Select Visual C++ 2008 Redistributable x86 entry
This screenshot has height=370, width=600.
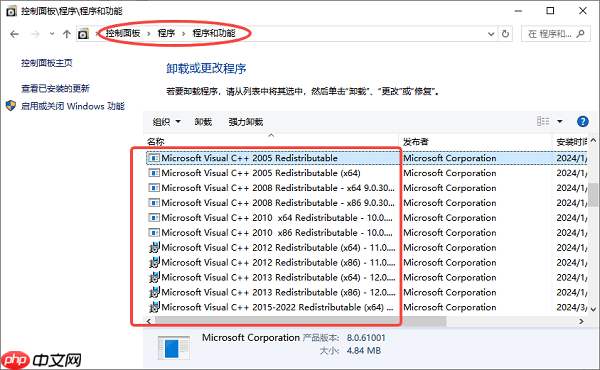point(272,203)
